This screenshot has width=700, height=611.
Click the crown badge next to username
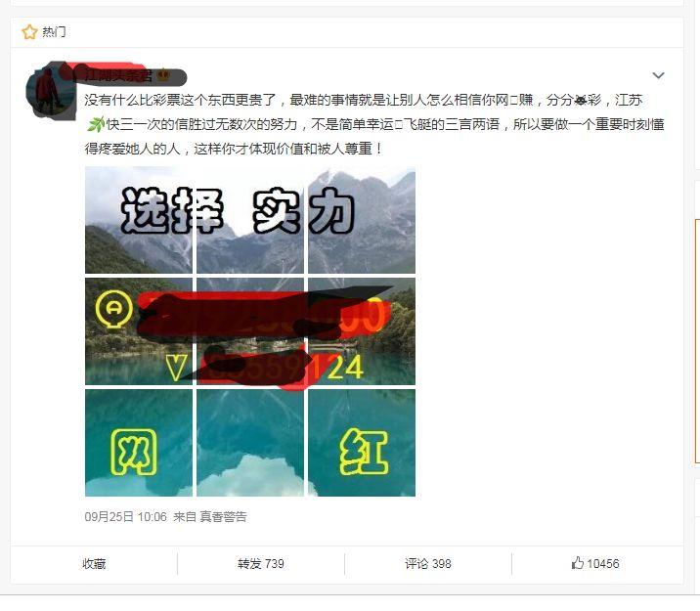point(164,75)
